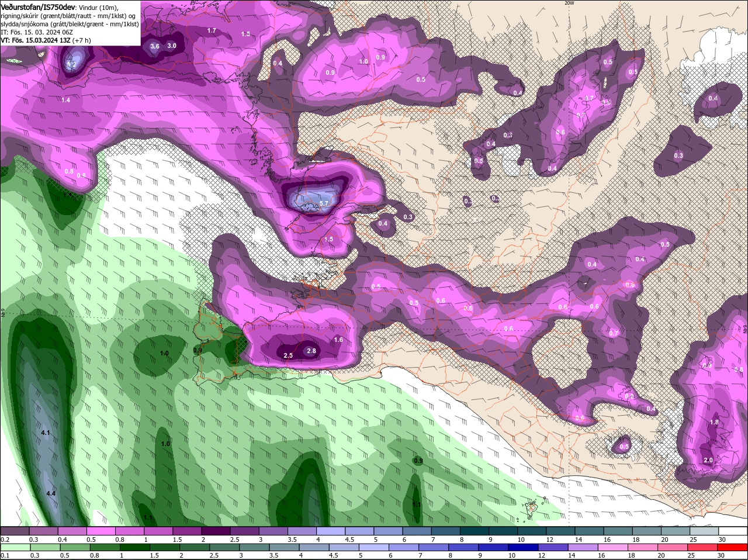
Task: Pick the deep blue rain swatch between 10 and 12
Action: (524, 547)
